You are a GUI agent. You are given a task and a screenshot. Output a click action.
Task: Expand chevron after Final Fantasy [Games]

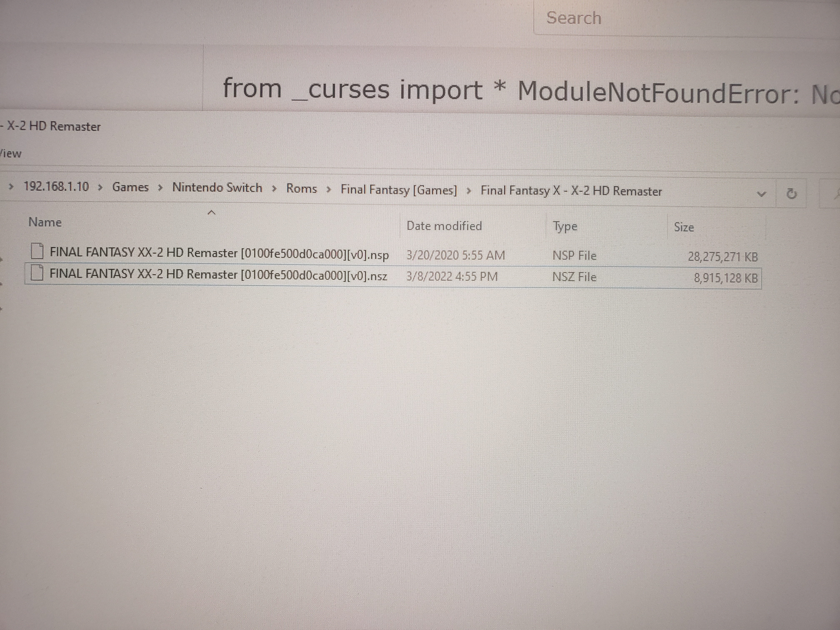pyautogui.click(x=469, y=191)
